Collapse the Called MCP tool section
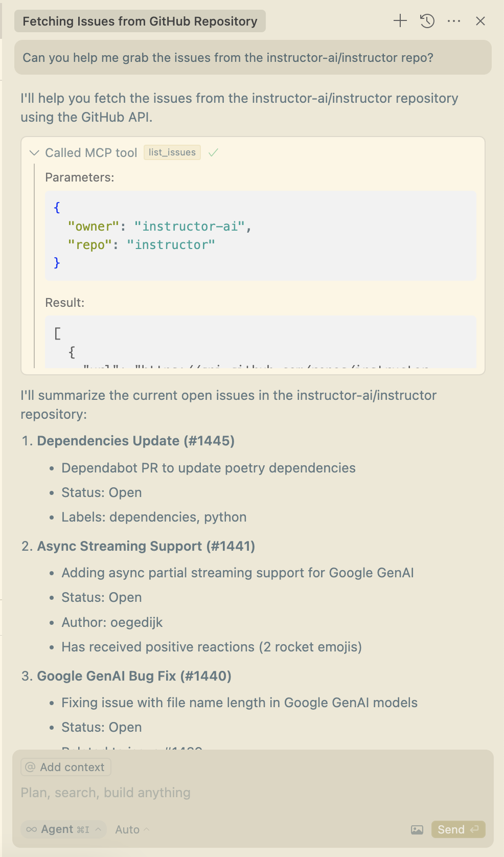Viewport: 504px width, 857px height. [x=35, y=153]
